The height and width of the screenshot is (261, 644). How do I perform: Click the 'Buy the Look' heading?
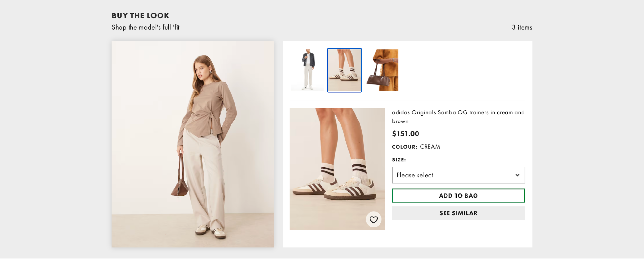pyautogui.click(x=140, y=15)
